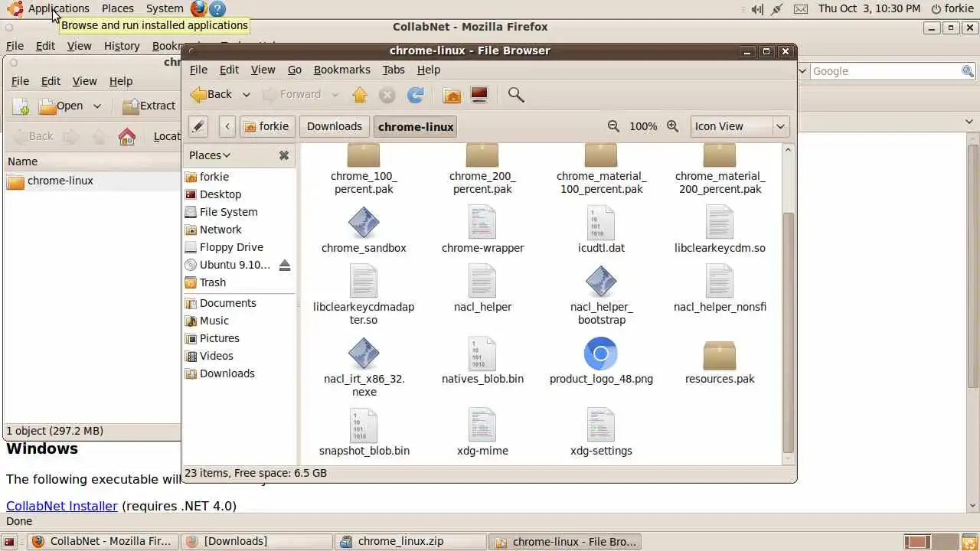Click the Stop loading icon
The width and height of the screenshot is (980, 551).
[x=387, y=95]
